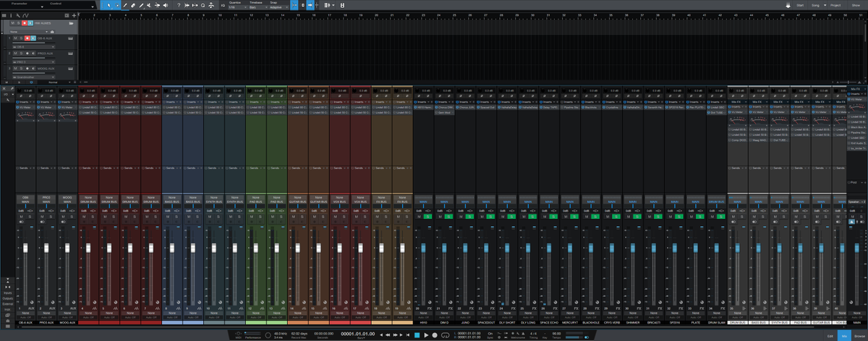The height and width of the screenshot is (341, 868).
Task: Select the Paint (pencil) tool
Action: click(x=141, y=5)
